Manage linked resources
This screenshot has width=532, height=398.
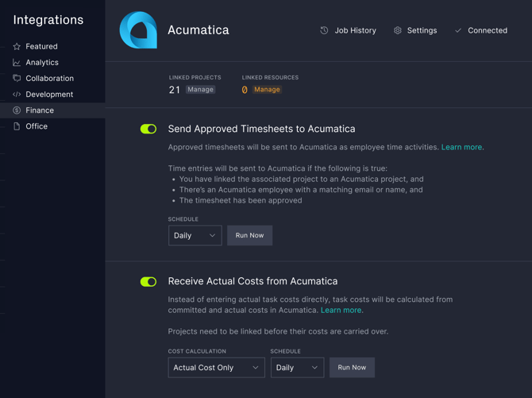click(x=267, y=89)
